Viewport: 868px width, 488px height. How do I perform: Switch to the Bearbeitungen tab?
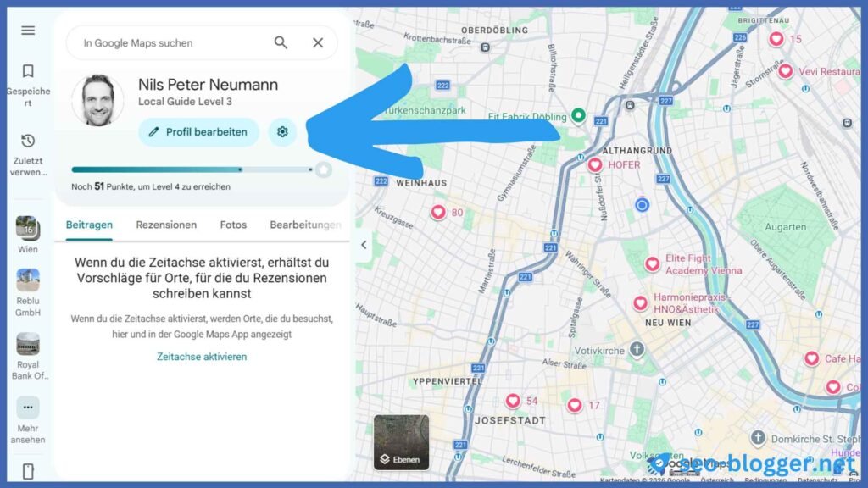coord(305,225)
